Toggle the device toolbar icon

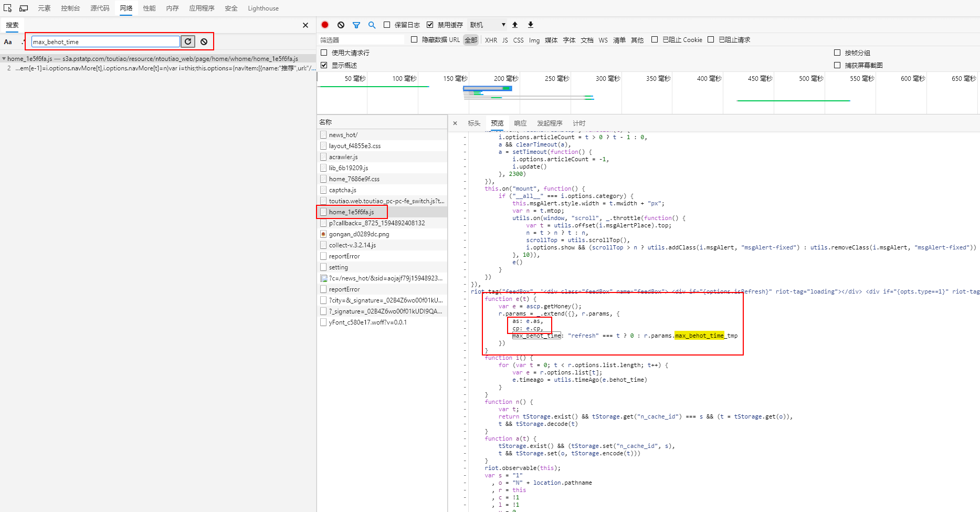tap(24, 8)
